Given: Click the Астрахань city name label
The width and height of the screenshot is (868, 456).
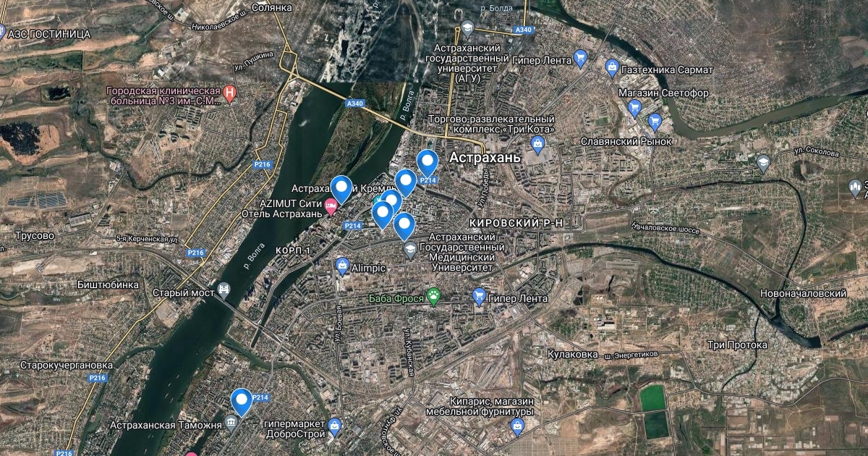Looking at the screenshot, I should point(485,157).
